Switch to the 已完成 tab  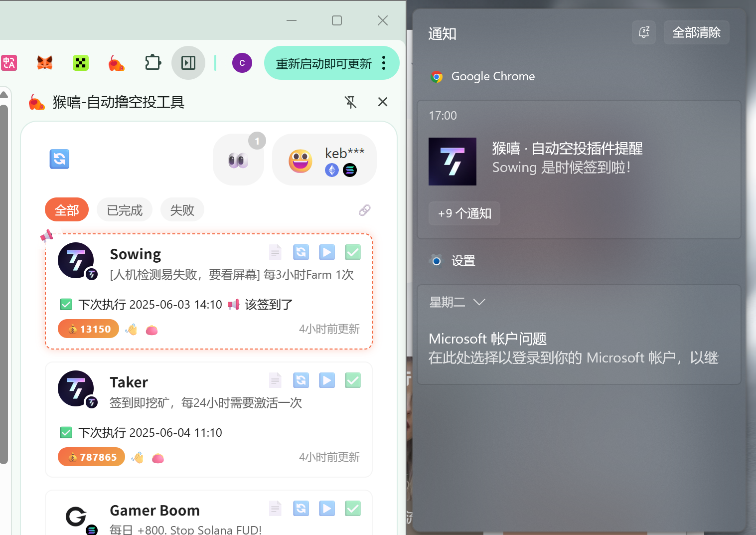coord(125,210)
